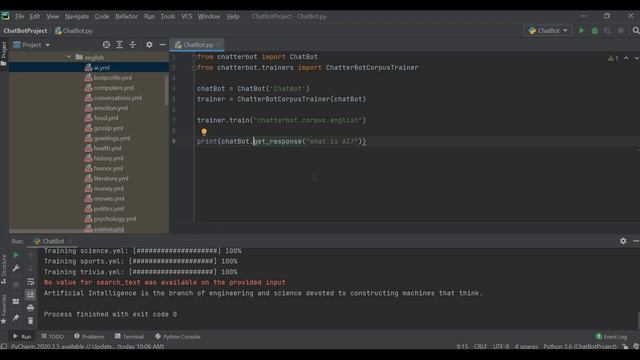
Task: Click the stop process icon in top toolbar
Action: coord(621,31)
